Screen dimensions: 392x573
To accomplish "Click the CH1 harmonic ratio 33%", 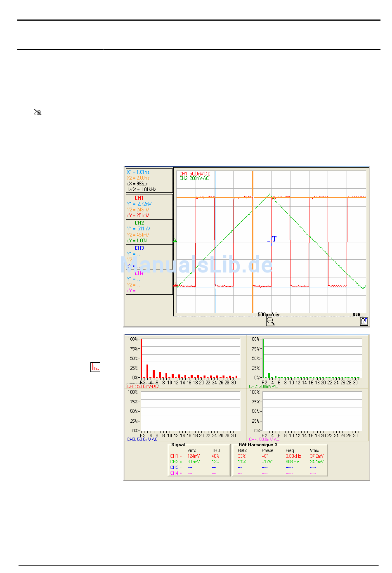I will (242, 456).
